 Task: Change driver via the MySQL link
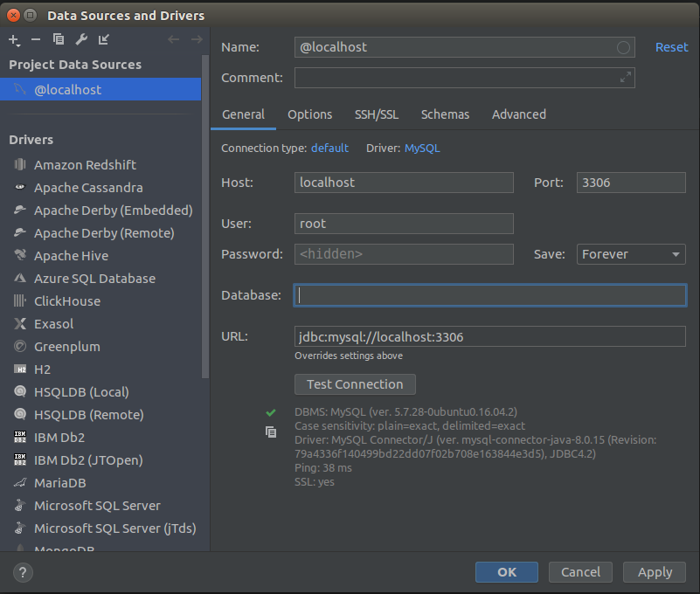pos(422,148)
